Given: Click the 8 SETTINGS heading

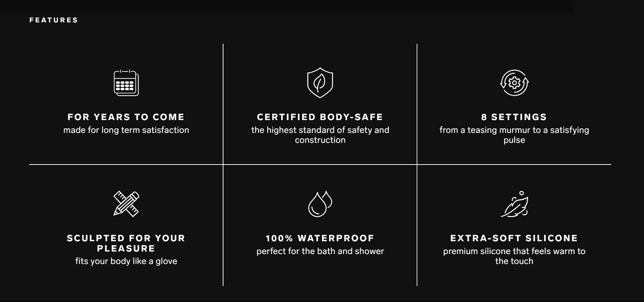Looking at the screenshot, I should [514, 117].
